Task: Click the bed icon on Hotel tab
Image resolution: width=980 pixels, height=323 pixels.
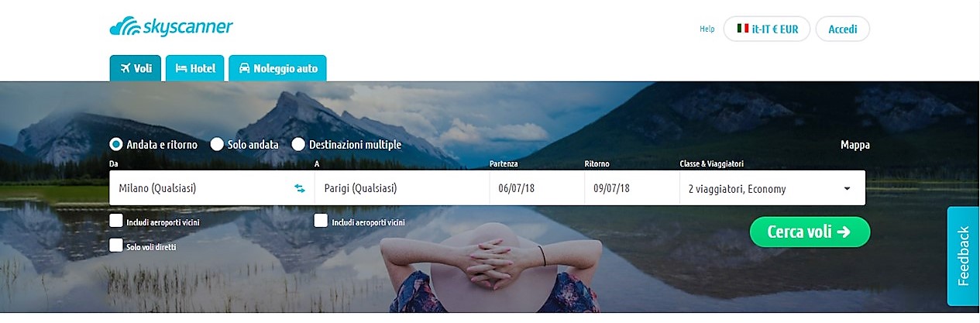Action: coord(181,68)
